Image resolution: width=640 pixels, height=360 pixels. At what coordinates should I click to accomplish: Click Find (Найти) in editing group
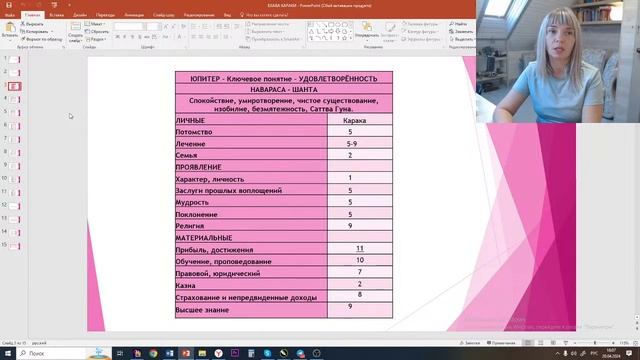458,24
